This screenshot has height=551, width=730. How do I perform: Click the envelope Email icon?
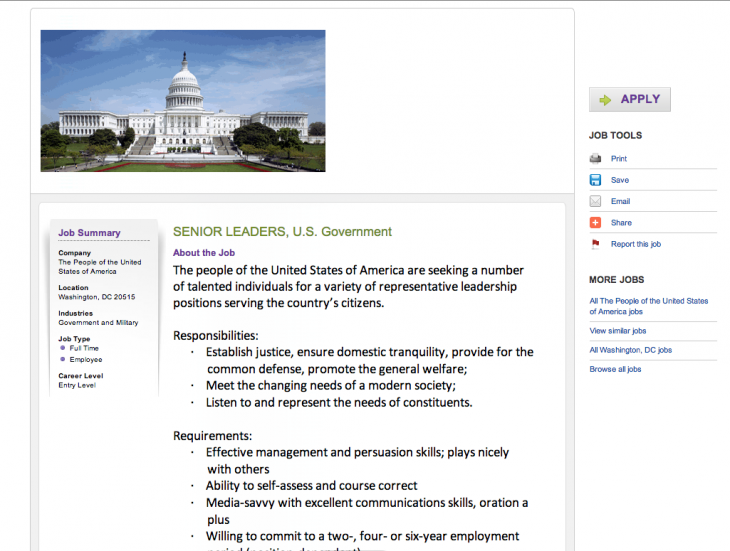[x=595, y=201]
